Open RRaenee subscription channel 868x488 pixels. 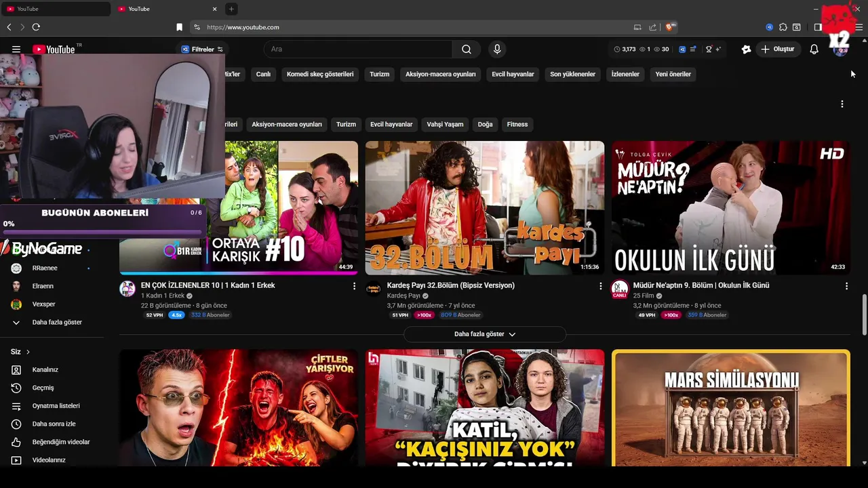click(52, 268)
